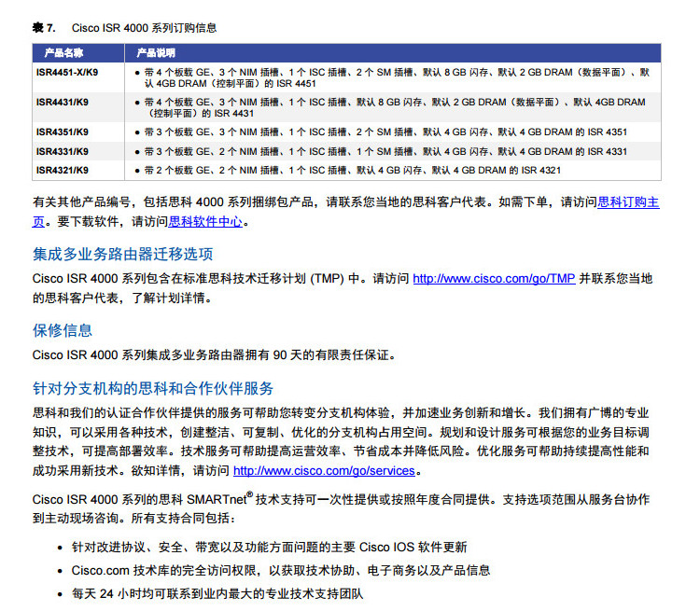The height and width of the screenshot is (611, 700).
Task: Follow the www.cisco.com/go/TMP link
Action: 493,279
